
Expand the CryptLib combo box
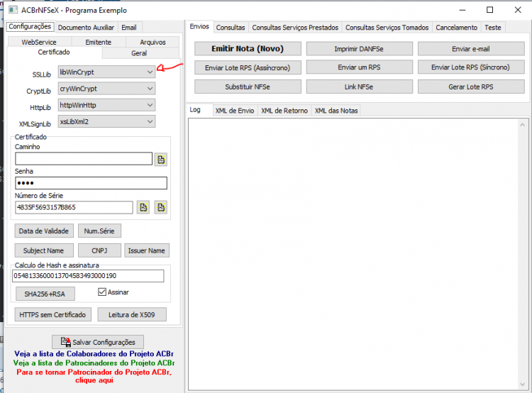106,89
